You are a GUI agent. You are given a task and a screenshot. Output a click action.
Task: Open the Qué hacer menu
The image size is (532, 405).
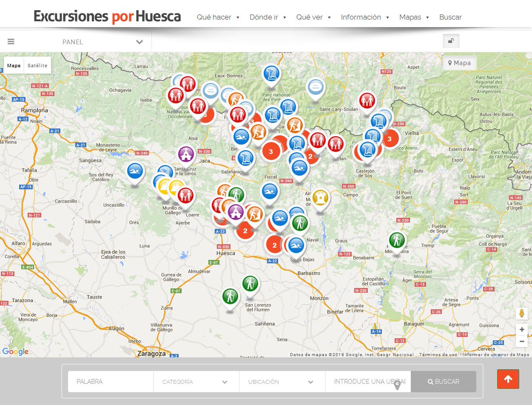[x=218, y=17]
